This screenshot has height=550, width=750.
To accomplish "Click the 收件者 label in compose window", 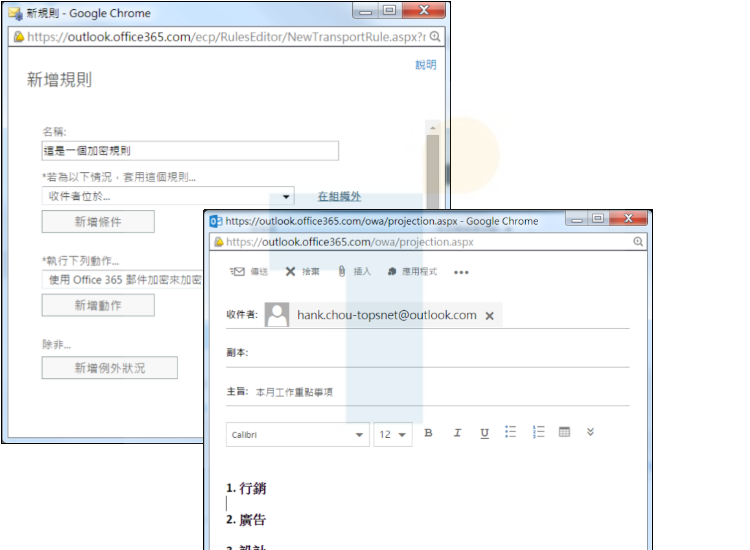I will [x=242, y=315].
